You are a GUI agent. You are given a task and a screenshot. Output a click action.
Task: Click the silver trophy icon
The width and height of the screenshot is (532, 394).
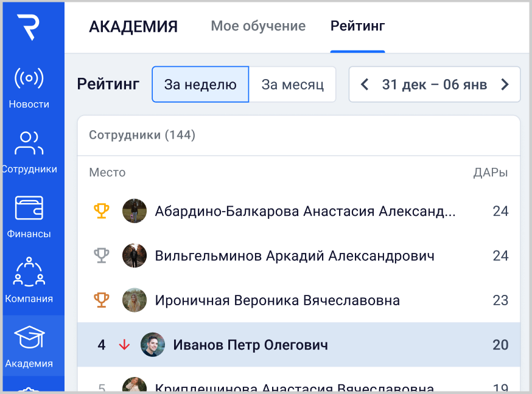(102, 255)
